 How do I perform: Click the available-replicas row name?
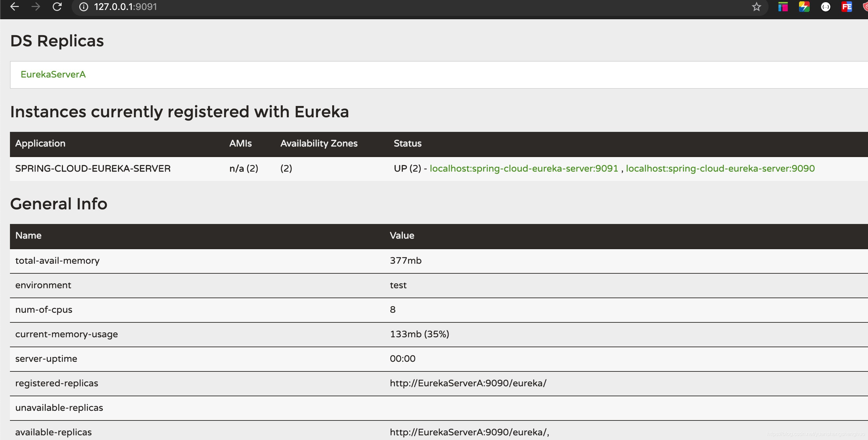click(53, 432)
